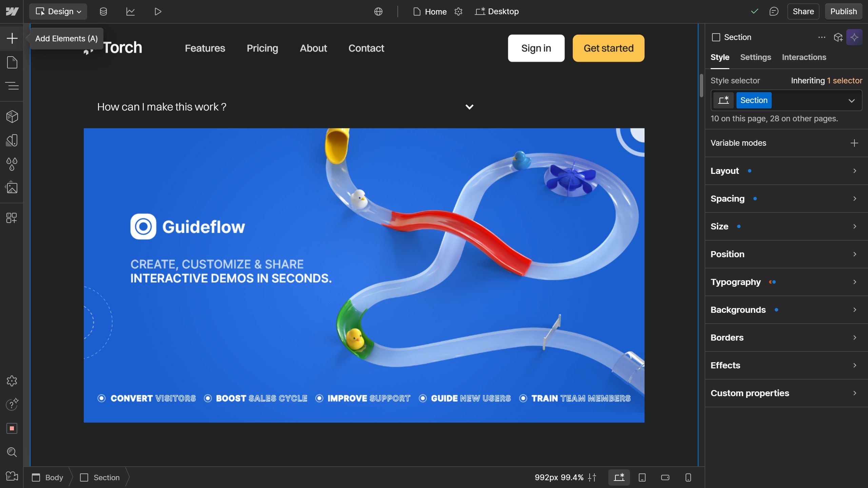The width and height of the screenshot is (868, 488).
Task: Open the localization globe icon
Action: tap(378, 12)
